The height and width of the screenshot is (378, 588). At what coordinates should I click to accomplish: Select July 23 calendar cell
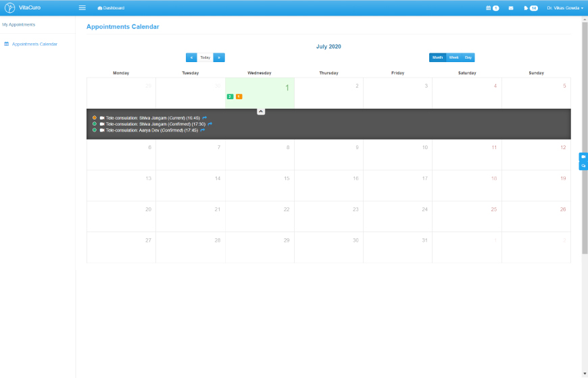[328, 217]
